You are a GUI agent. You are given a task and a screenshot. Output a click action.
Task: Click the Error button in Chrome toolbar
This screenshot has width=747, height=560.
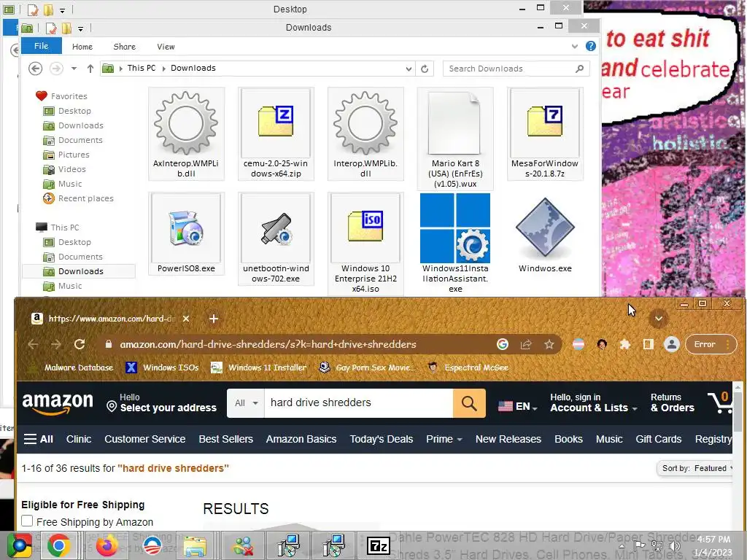click(x=711, y=344)
